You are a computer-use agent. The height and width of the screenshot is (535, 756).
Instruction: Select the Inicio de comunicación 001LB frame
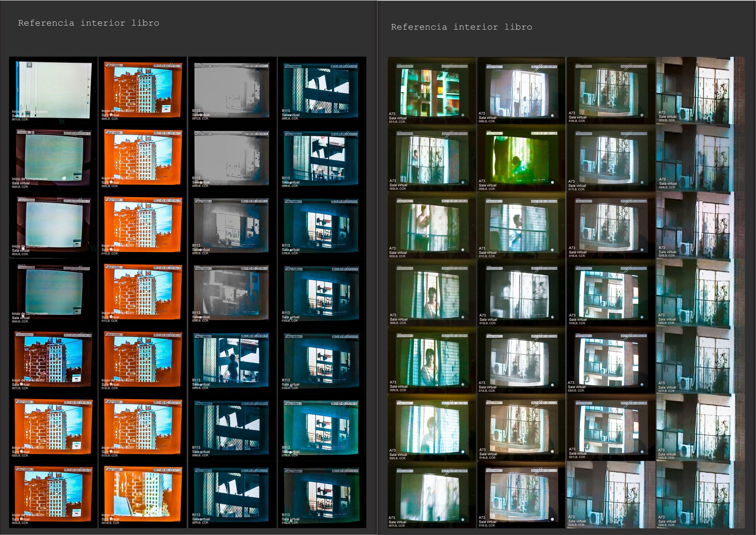[x=53, y=91]
